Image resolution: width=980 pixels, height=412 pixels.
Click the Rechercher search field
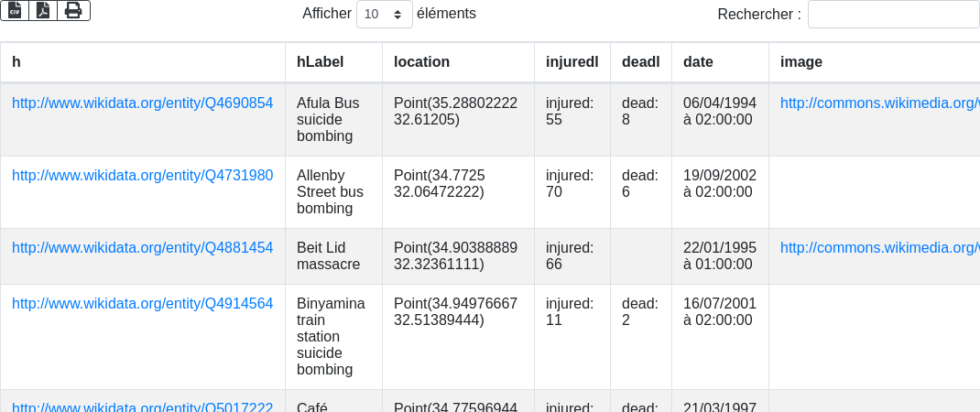[x=893, y=15]
